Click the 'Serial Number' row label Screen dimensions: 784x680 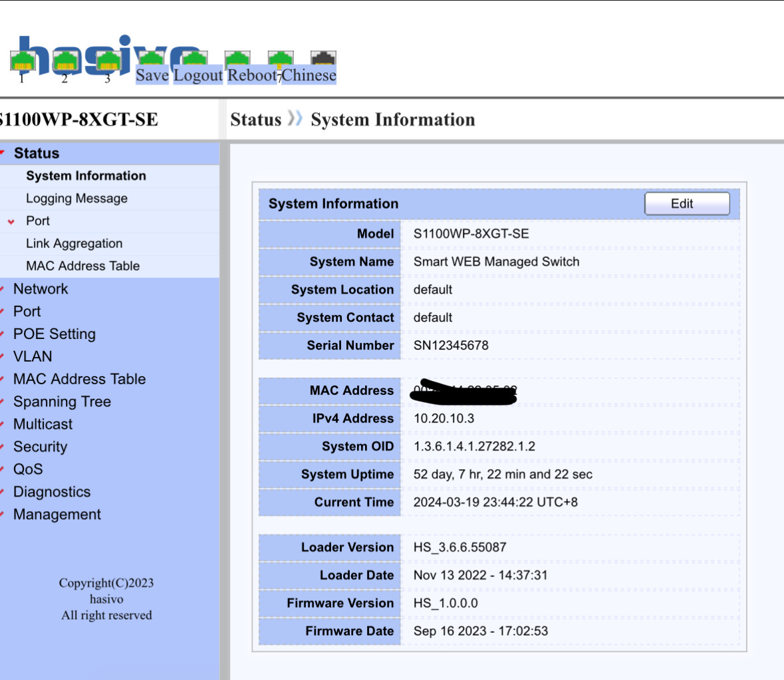click(x=350, y=345)
